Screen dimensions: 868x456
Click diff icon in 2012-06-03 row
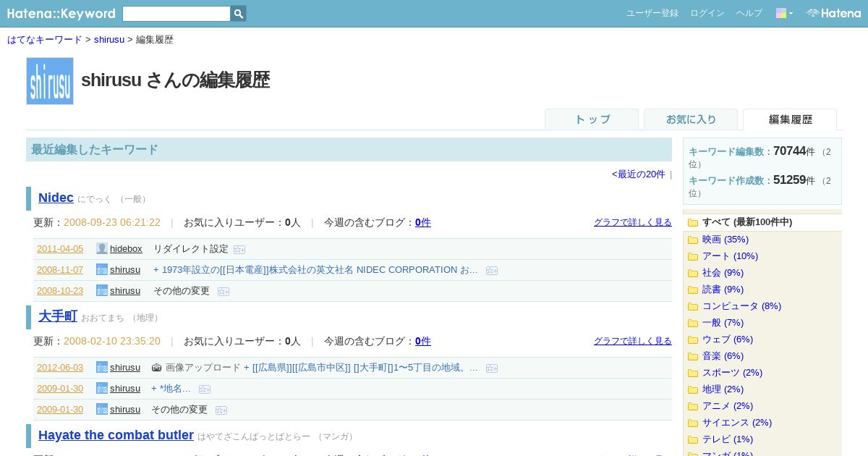492,368
